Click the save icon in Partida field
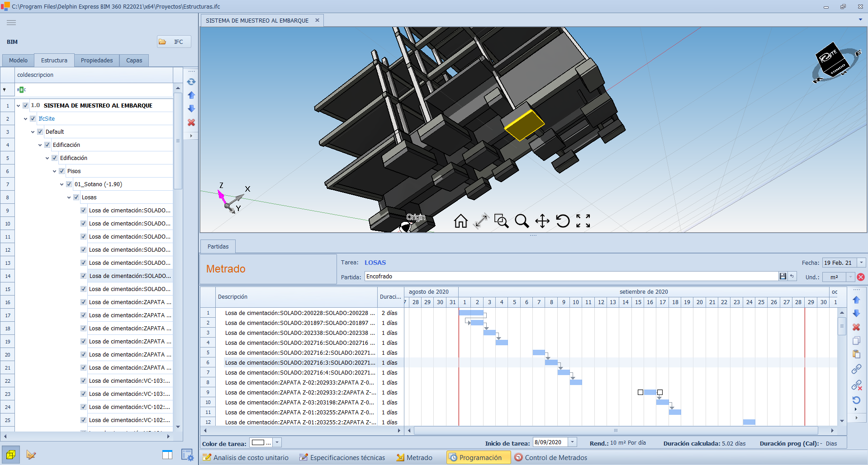 783,277
